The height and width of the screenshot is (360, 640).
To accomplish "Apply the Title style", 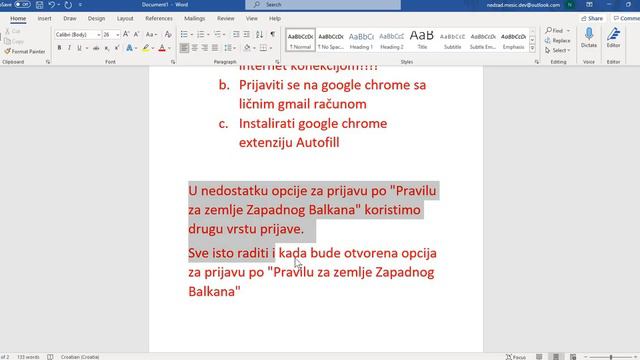I will pyautogui.click(x=422, y=40).
